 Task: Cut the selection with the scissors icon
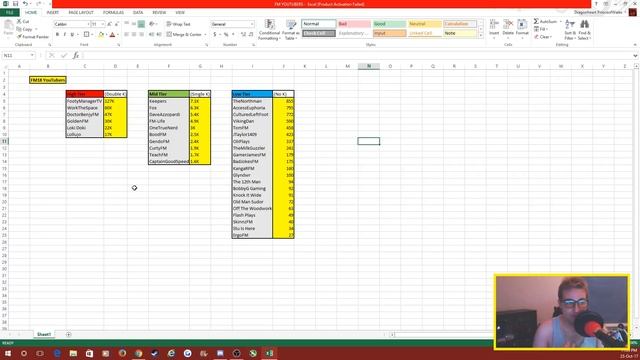(23, 21)
